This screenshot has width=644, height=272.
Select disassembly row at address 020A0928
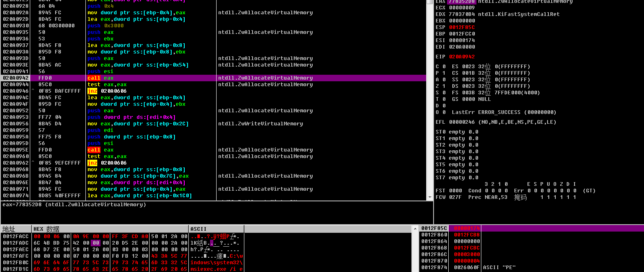pyautogui.click(x=213, y=6)
